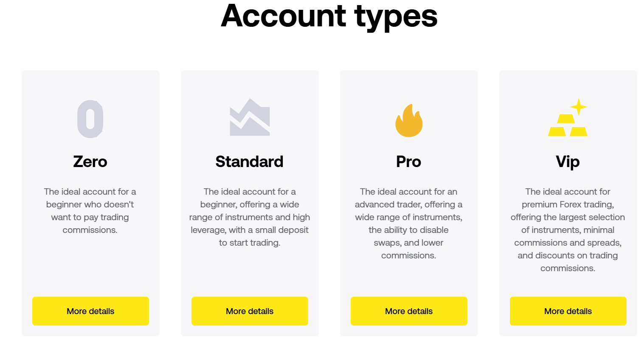This screenshot has height=343, width=644.
Task: Select the Pro heading
Action: [409, 162]
